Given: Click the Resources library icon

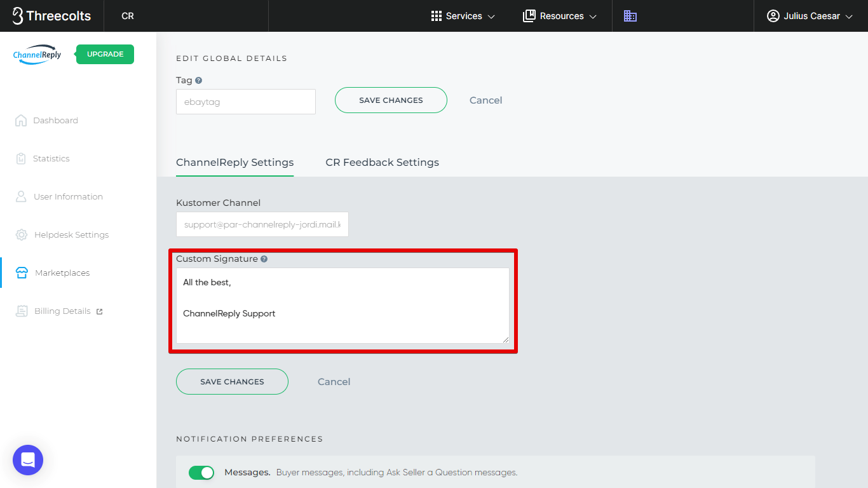Looking at the screenshot, I should 529,16.
